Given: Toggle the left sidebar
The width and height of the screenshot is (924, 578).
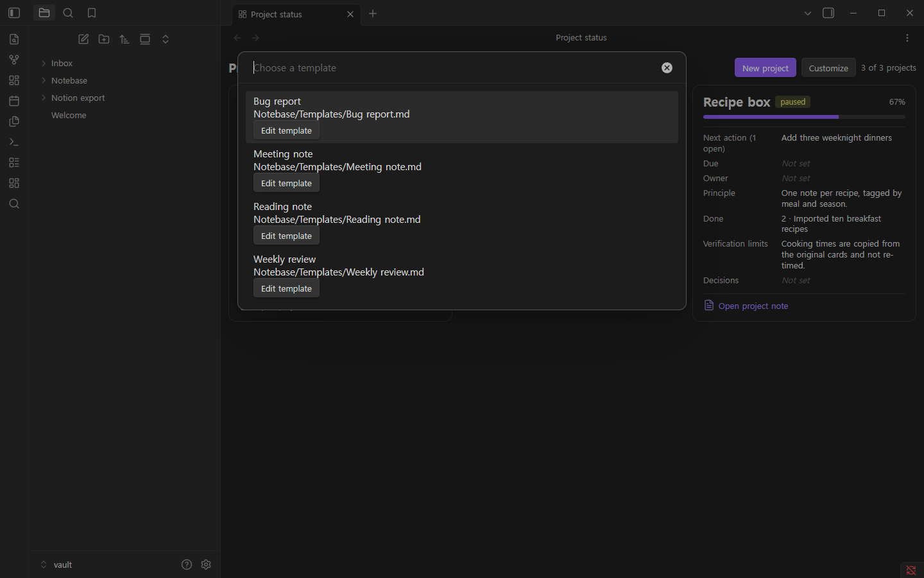Looking at the screenshot, I should tap(14, 13).
